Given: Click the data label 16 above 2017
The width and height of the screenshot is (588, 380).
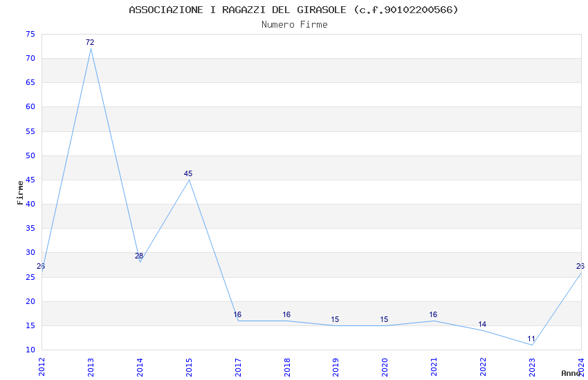Looking at the screenshot, I should [237, 314].
